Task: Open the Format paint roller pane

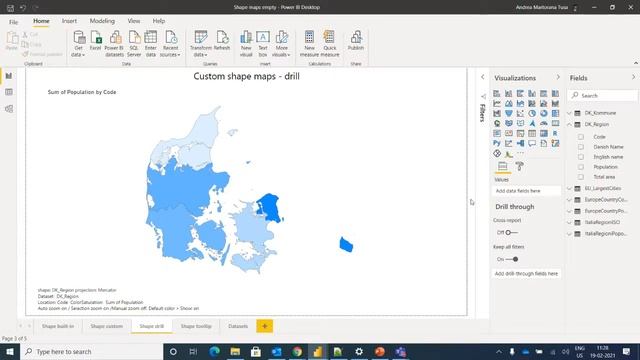Action: [x=519, y=166]
